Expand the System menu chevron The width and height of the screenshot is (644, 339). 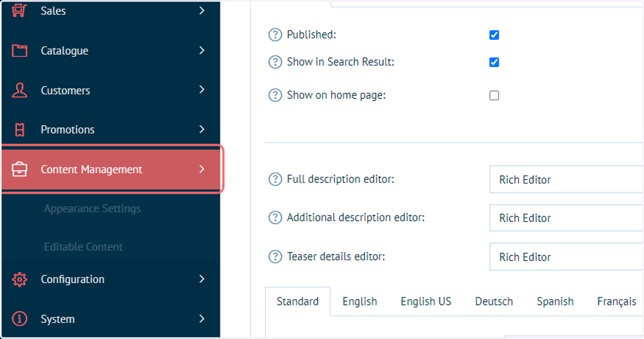click(x=202, y=319)
